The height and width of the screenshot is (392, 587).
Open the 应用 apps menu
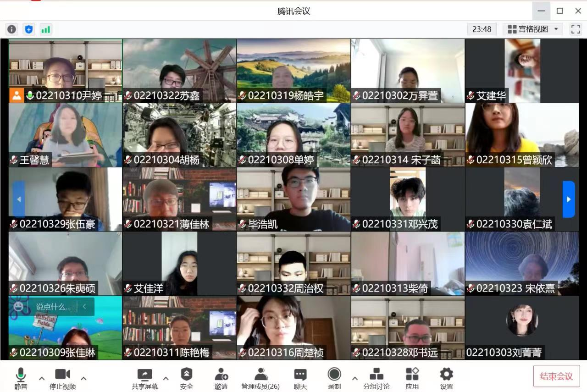[x=412, y=379]
